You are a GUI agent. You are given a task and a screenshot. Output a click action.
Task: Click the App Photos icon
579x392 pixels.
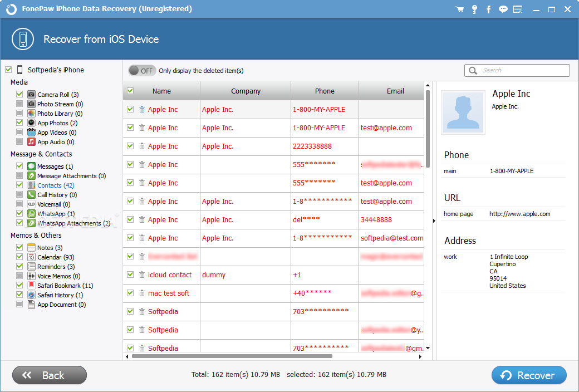coord(31,122)
